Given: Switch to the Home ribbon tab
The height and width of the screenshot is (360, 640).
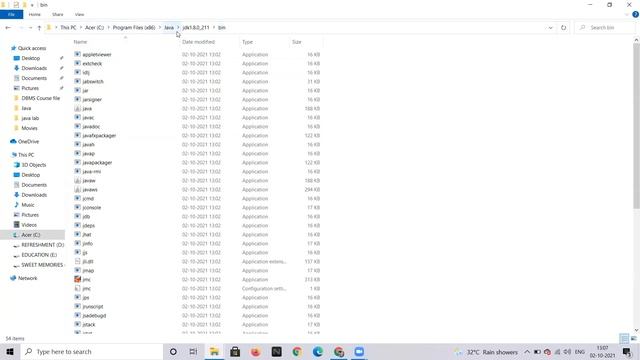Looking at the screenshot, I should click(35, 14).
